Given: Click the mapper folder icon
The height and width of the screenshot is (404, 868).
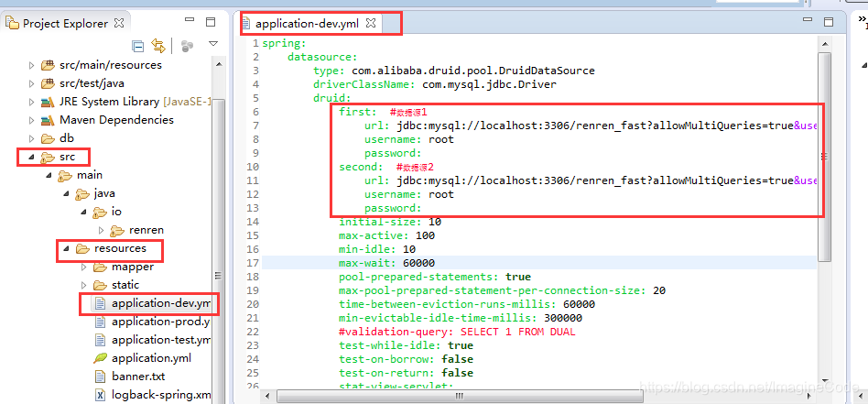Looking at the screenshot, I should [100, 268].
